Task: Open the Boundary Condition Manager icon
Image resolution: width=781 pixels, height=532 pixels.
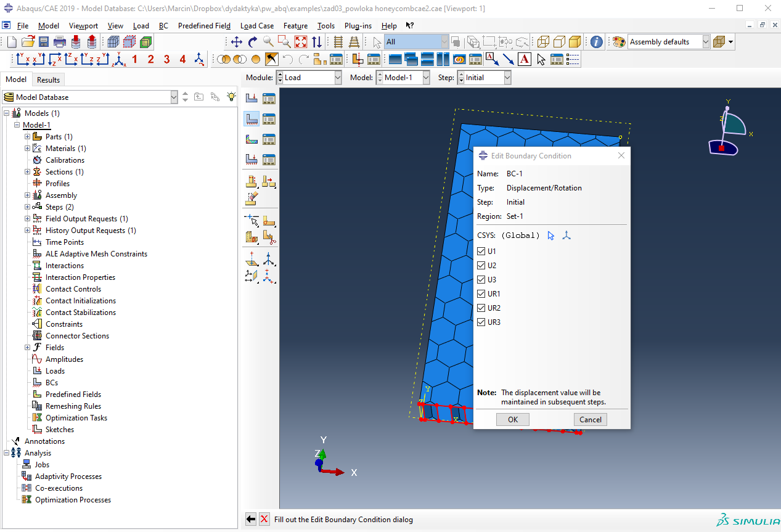Action: tap(269, 119)
